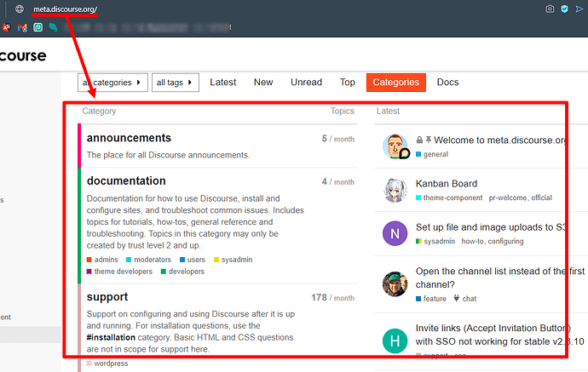Open the moderators subcategory

[x=149, y=260]
